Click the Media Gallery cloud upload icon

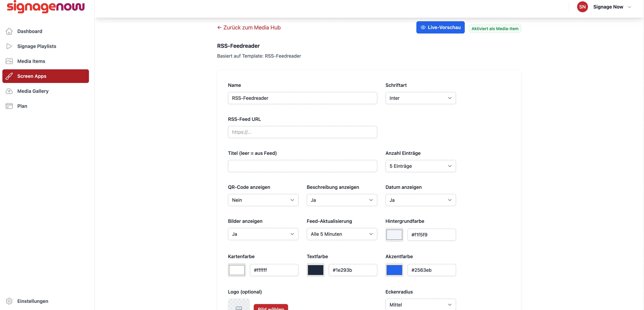pos(9,91)
